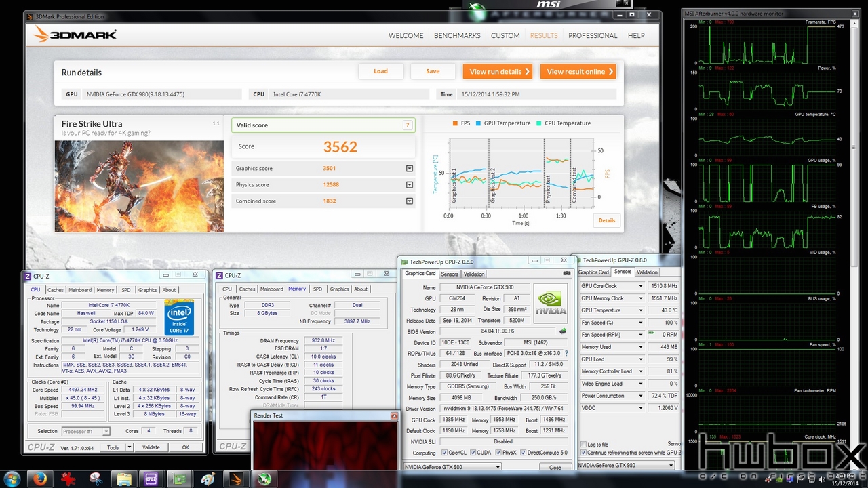This screenshot has width=868, height=488.
Task: Click the WELCOME tab in 3DMark
Action: [x=406, y=35]
